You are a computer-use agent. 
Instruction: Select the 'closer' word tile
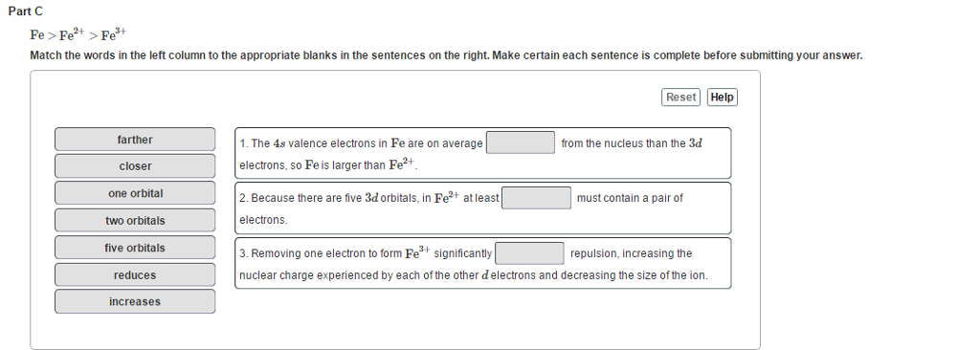(135, 166)
